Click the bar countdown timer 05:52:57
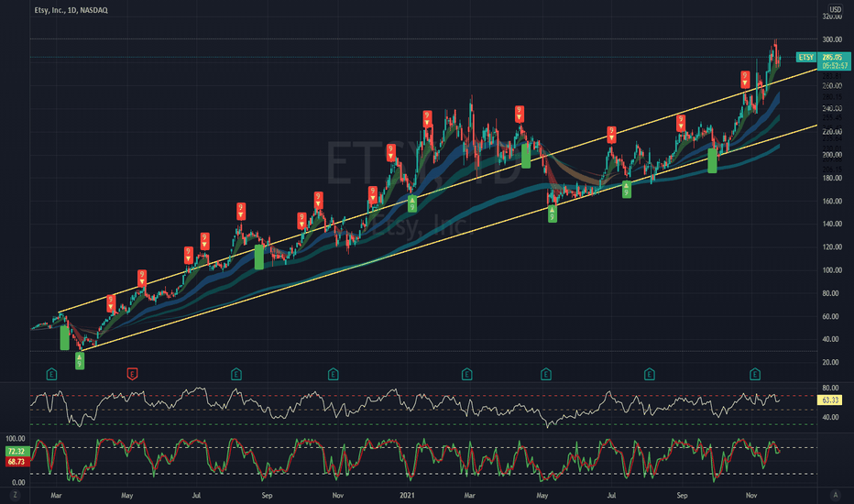This screenshot has height=504, width=854. point(835,65)
